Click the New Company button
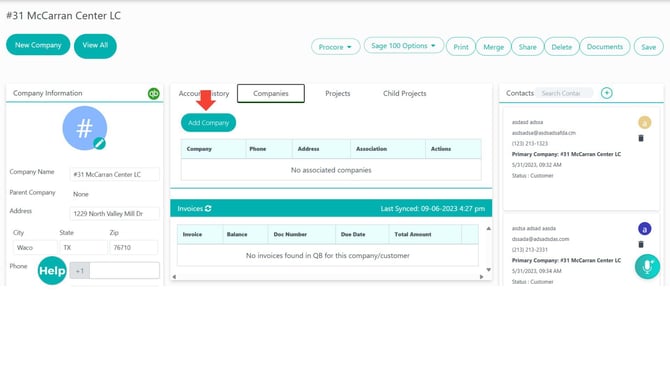The image size is (670, 376). click(x=38, y=45)
